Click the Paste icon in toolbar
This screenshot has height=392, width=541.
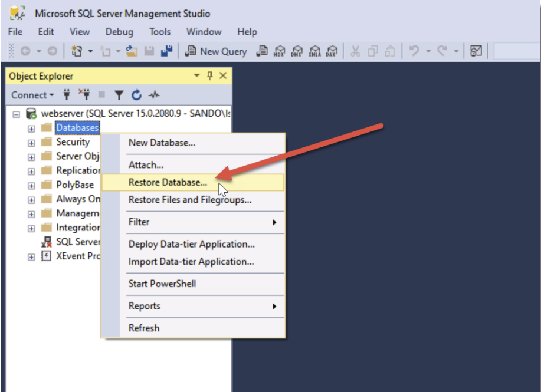tap(389, 51)
